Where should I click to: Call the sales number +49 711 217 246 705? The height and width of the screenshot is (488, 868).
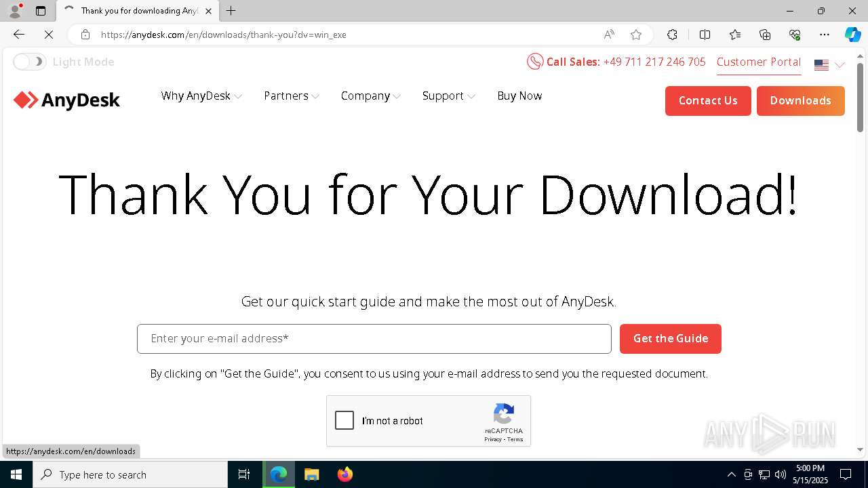[x=654, y=62]
